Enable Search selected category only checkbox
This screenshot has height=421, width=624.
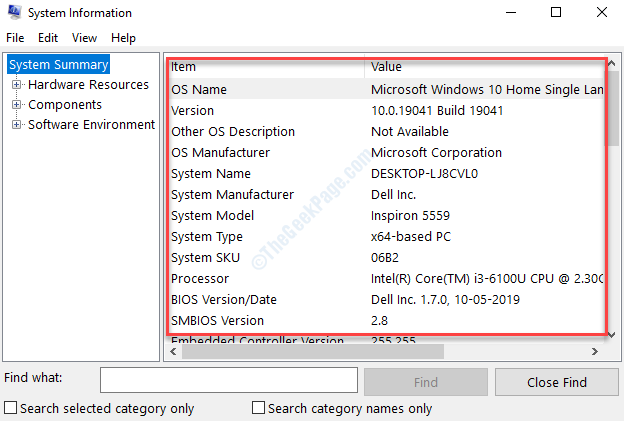[x=10, y=408]
